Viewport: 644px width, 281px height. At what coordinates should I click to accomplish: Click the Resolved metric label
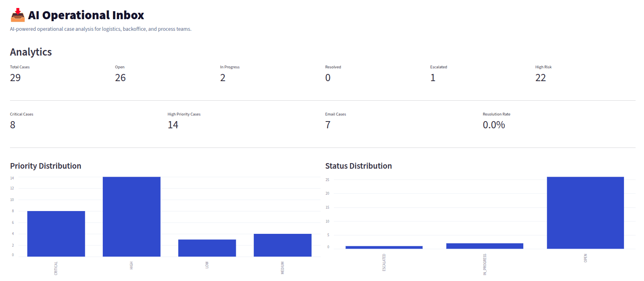pyautogui.click(x=333, y=67)
